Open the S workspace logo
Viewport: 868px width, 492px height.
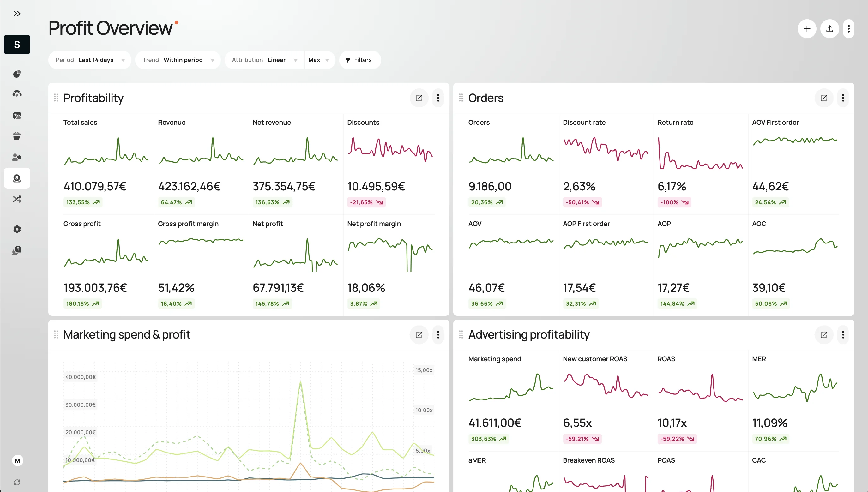[17, 44]
